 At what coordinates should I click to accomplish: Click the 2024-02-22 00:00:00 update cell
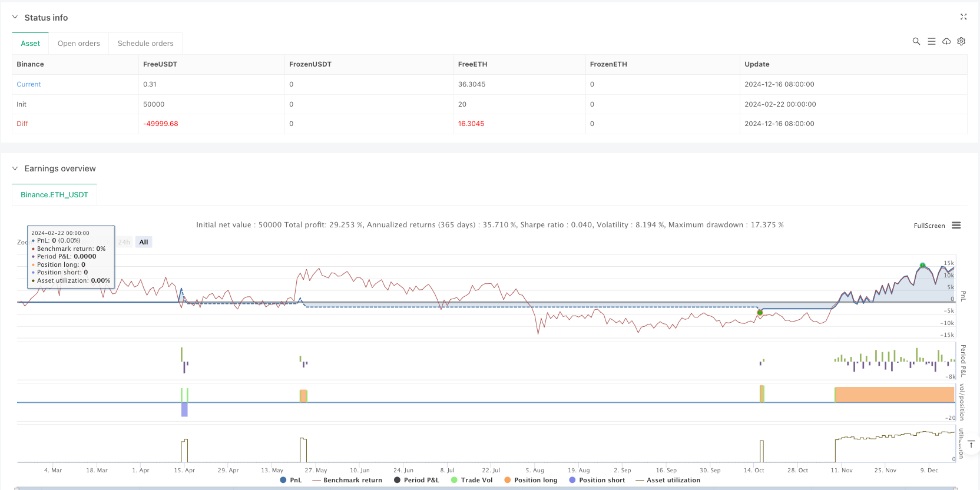click(x=780, y=104)
